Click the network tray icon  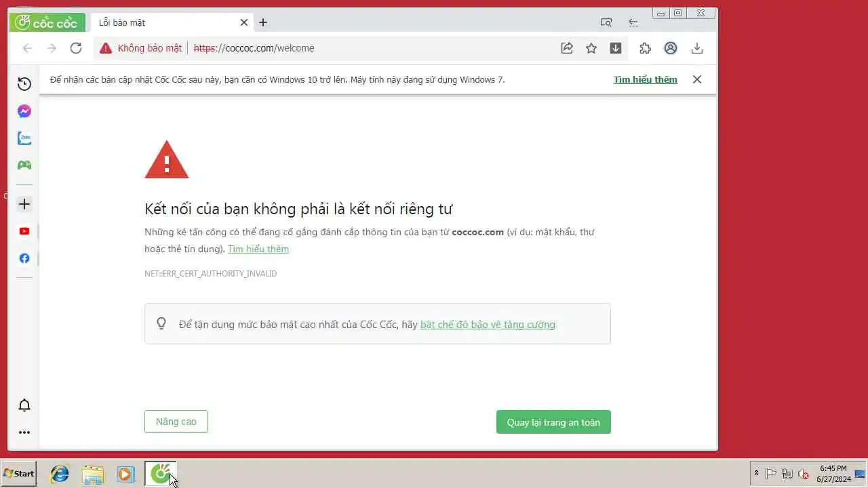[787, 474]
